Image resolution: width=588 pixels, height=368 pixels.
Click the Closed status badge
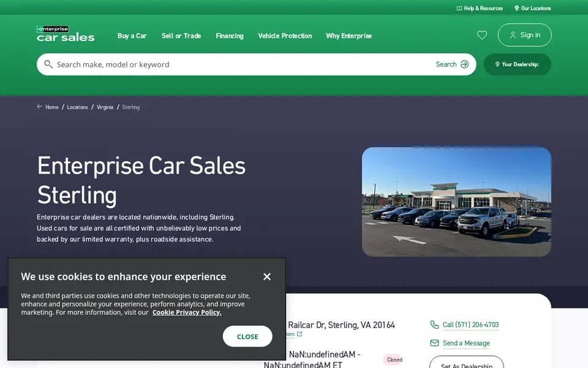pos(394,360)
